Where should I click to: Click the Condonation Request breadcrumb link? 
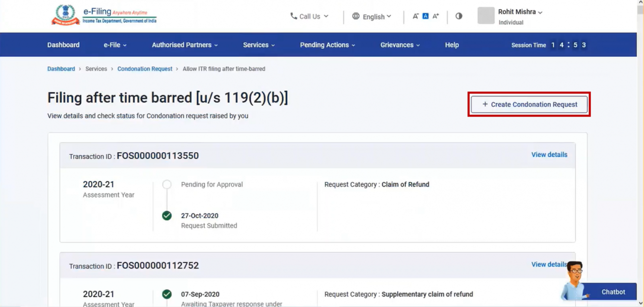[x=145, y=68]
